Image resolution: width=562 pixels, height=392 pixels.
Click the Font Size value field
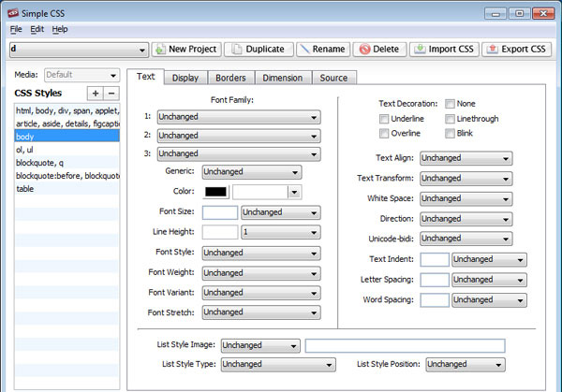[220, 212]
